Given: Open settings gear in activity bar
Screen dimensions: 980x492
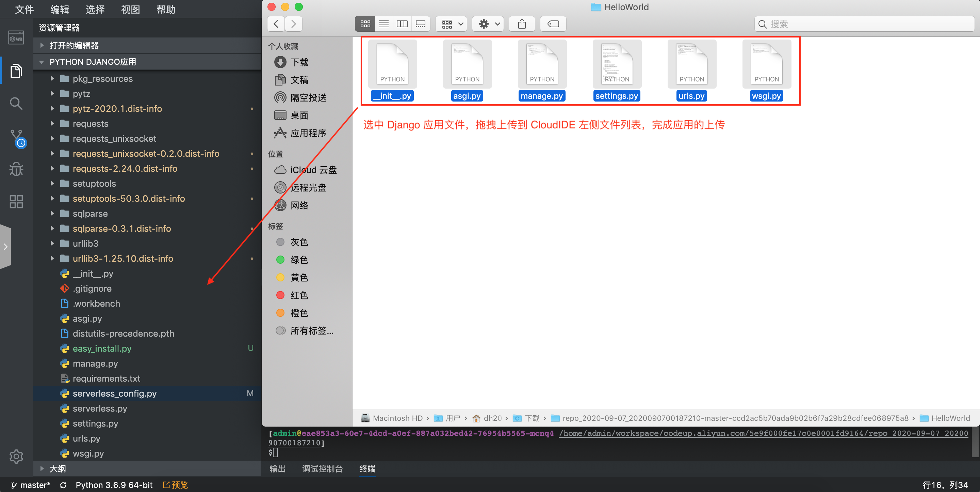Looking at the screenshot, I should tap(16, 456).
